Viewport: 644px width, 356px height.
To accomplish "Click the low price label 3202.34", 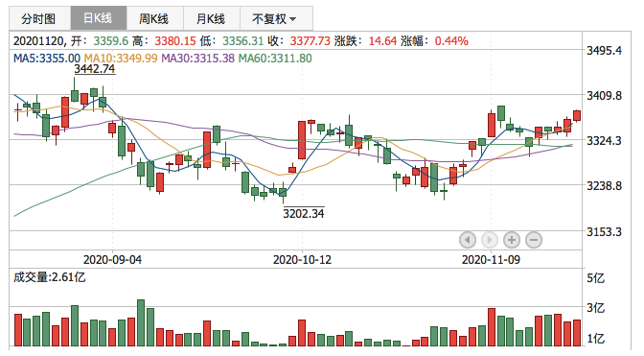I will click(x=304, y=213).
